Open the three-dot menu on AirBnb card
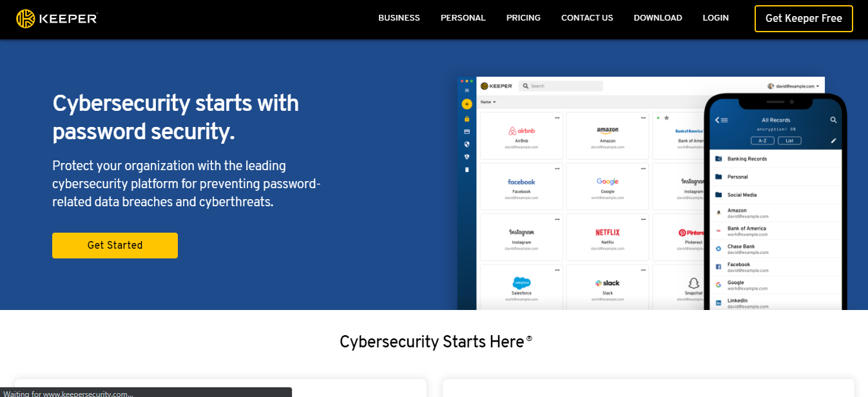 click(557, 117)
